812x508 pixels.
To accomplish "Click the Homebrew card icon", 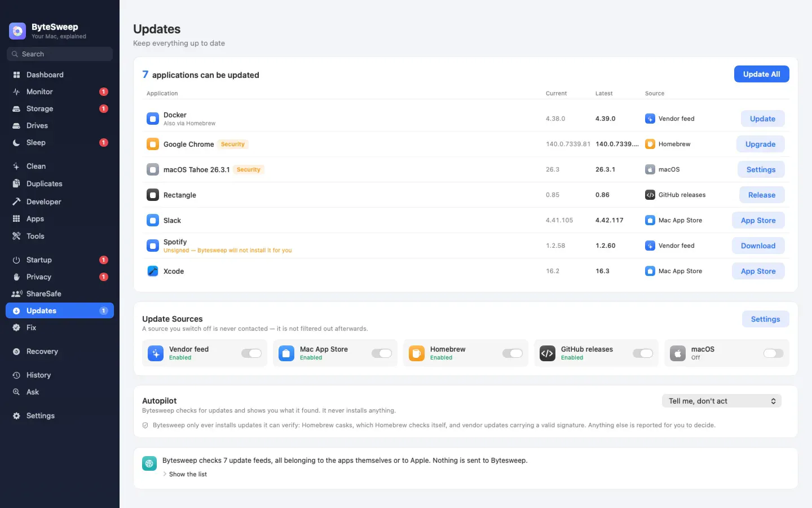I will click(417, 353).
